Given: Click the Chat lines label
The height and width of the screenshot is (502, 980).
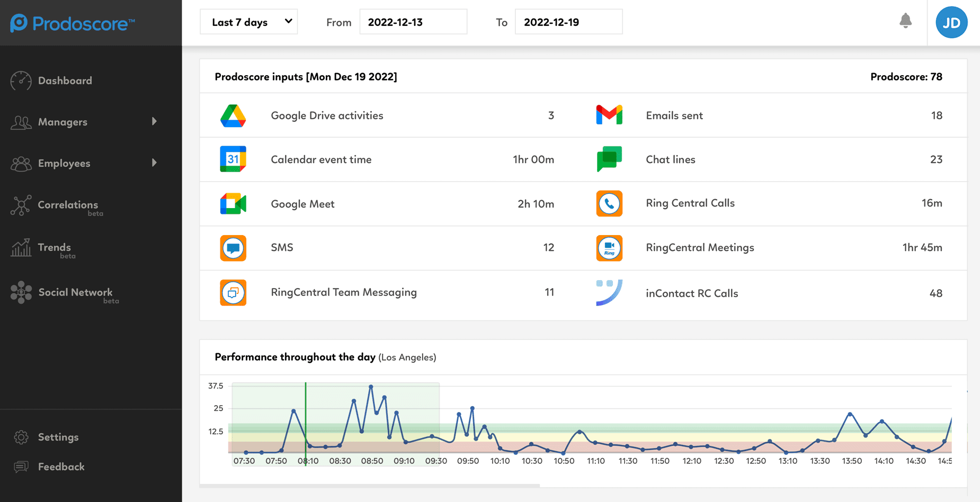Looking at the screenshot, I should [671, 159].
